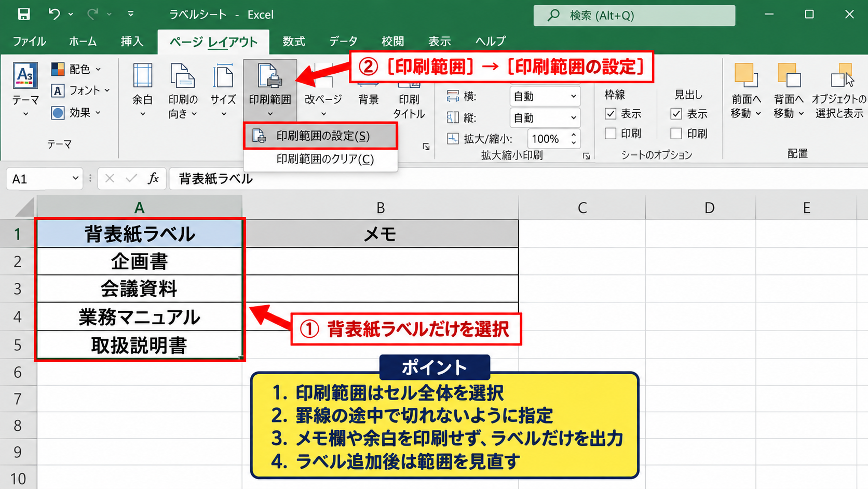The height and width of the screenshot is (489, 868).
Task: Open the フォント theme fonts menu
Action: [80, 90]
